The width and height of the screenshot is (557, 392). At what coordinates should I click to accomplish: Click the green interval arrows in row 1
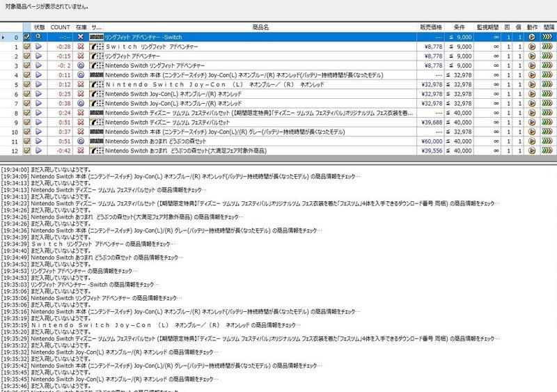pos(547,47)
